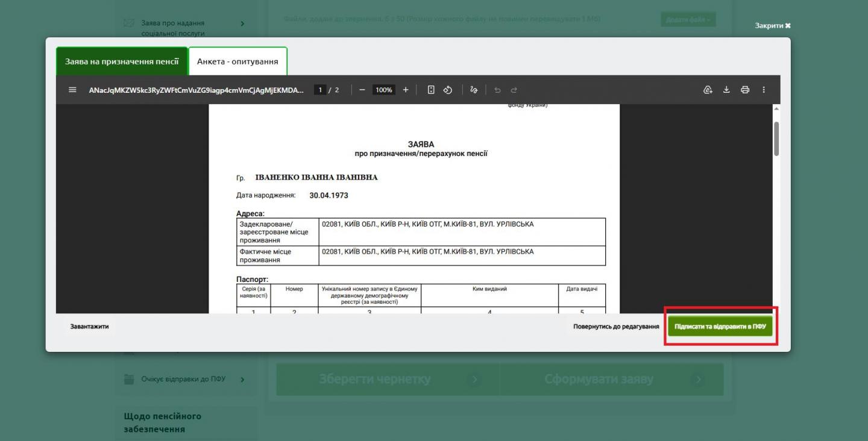This screenshot has height=441, width=868.
Task: Undo the last PDF annotation
Action: click(497, 90)
